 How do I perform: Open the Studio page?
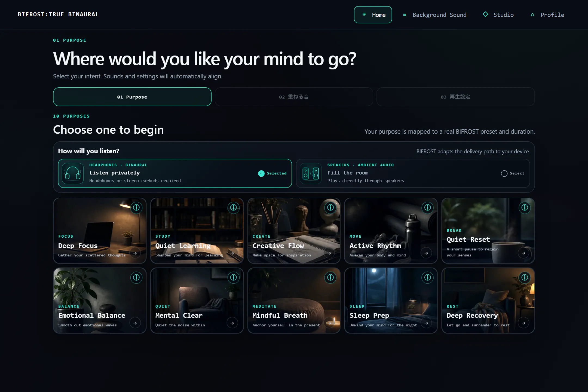(498, 15)
